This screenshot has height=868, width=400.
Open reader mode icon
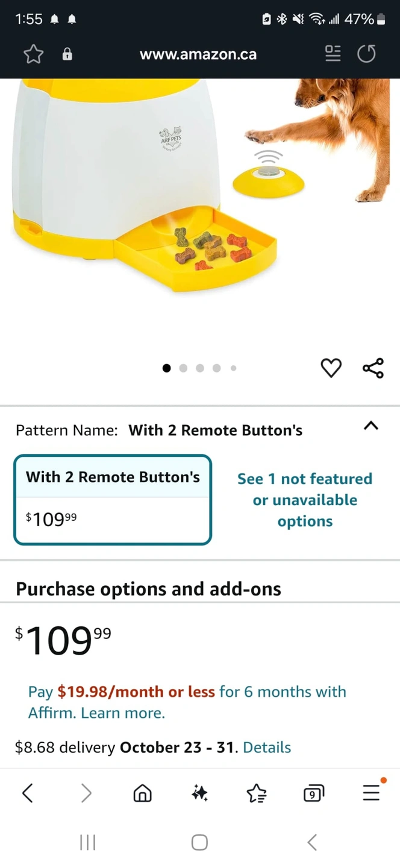(333, 54)
